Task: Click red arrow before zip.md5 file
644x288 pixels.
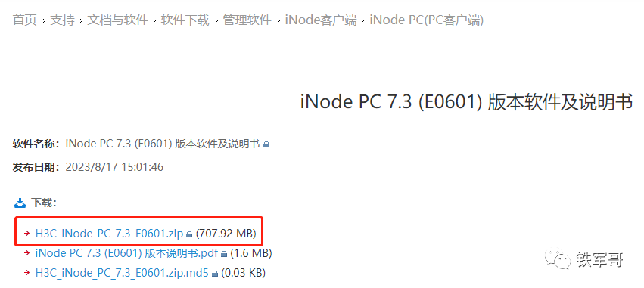Action: (x=27, y=273)
